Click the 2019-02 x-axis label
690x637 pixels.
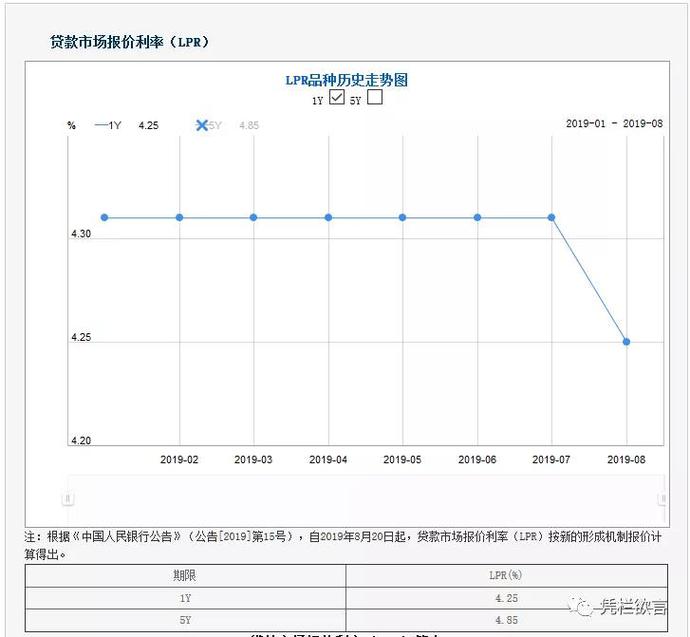(179, 460)
